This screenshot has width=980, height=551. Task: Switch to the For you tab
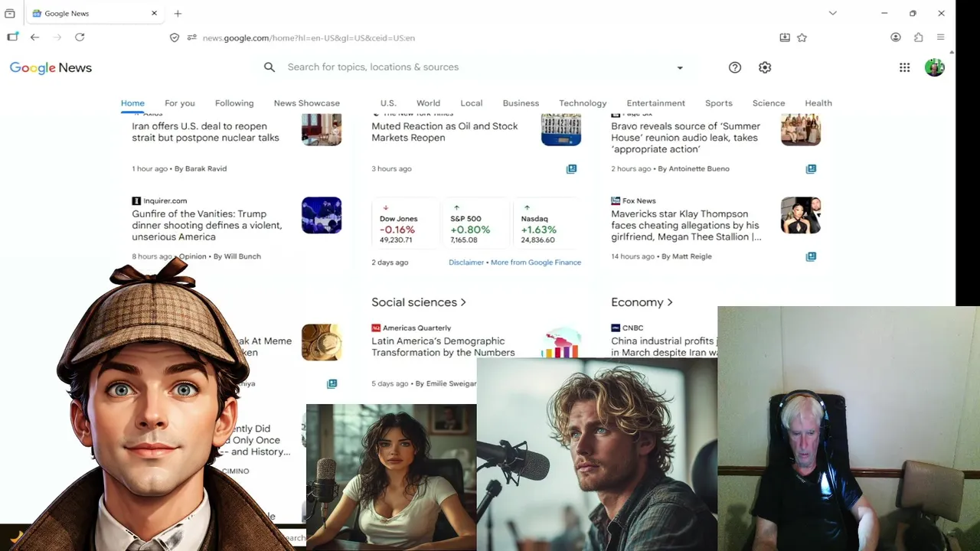180,103
